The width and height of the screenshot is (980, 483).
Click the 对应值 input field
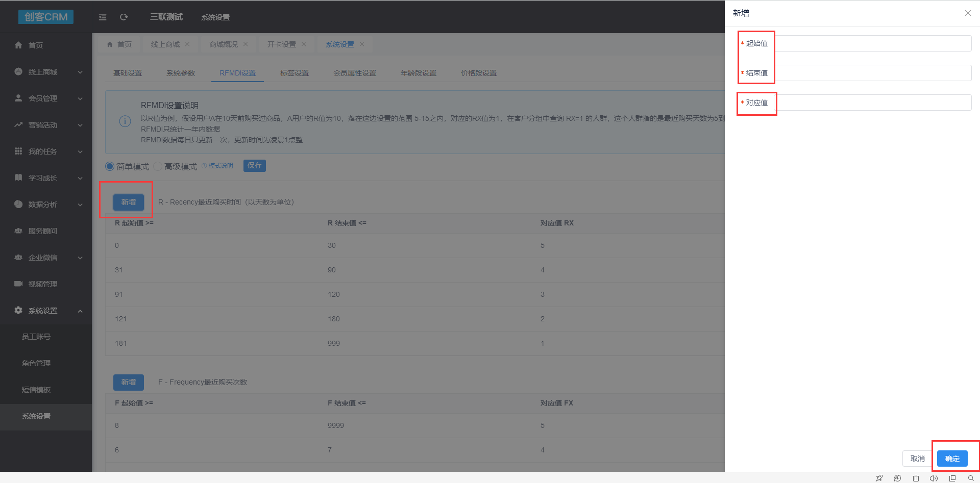[x=873, y=103]
